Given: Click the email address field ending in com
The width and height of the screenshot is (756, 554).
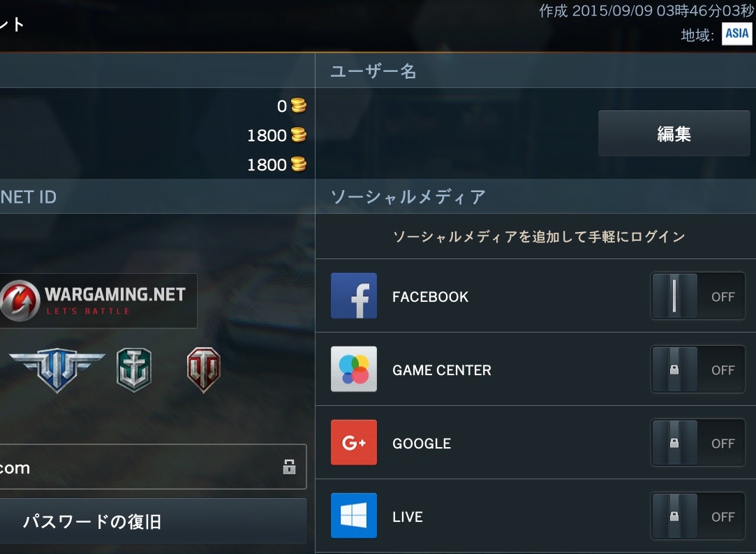Looking at the screenshot, I should (x=154, y=467).
